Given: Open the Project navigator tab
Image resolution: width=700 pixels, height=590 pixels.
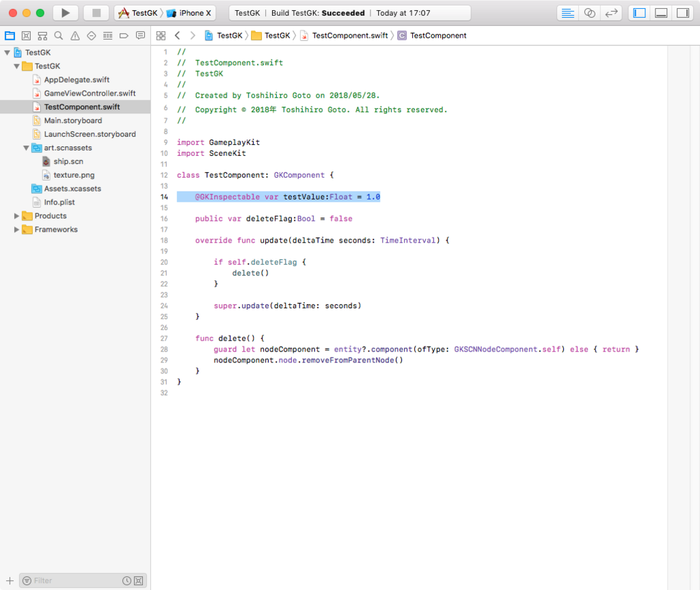Looking at the screenshot, I should 10,36.
